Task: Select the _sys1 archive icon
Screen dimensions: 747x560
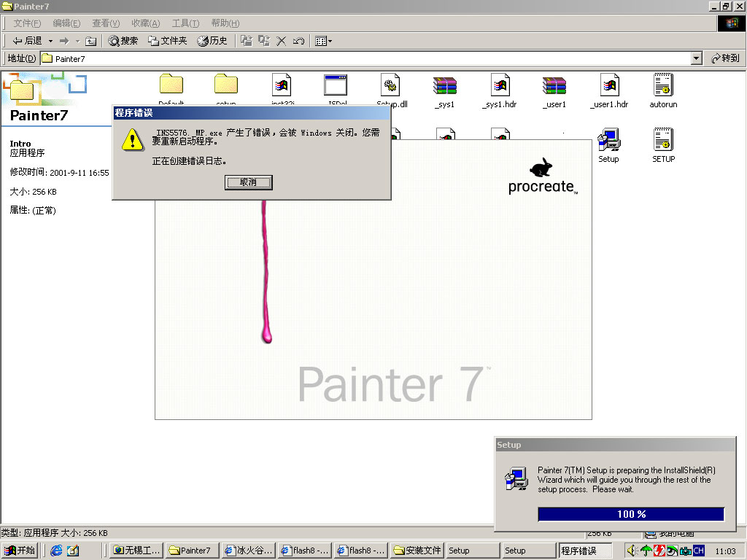Action: [445, 86]
